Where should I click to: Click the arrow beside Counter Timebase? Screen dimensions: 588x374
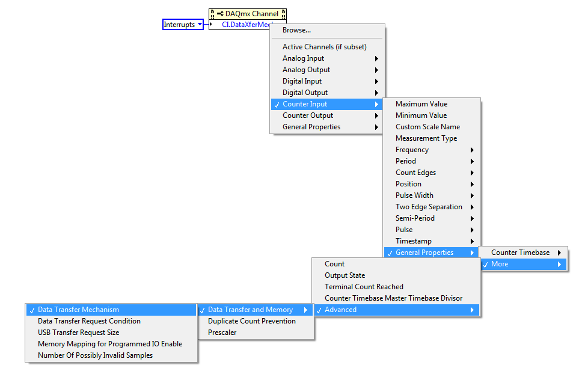click(x=560, y=253)
